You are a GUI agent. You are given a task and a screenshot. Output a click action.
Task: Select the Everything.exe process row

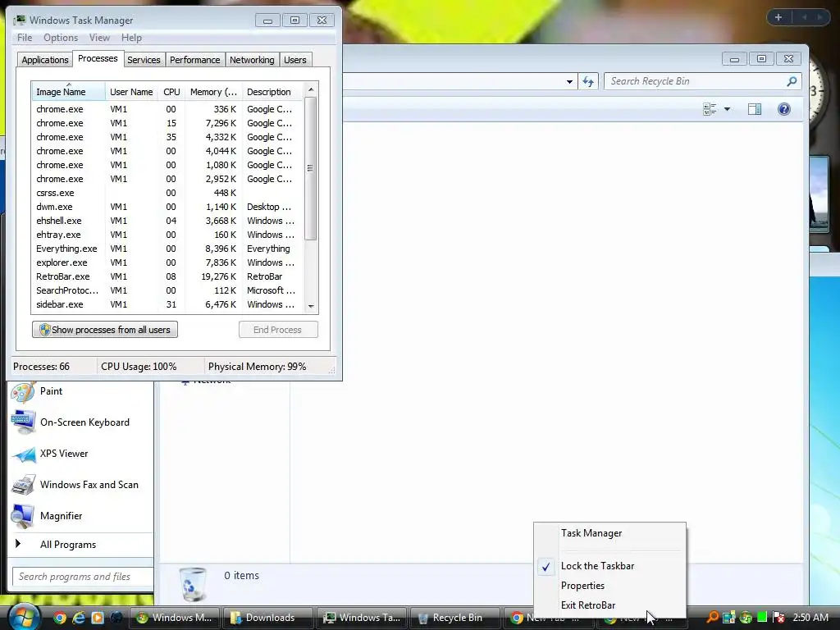pyautogui.click(x=167, y=249)
